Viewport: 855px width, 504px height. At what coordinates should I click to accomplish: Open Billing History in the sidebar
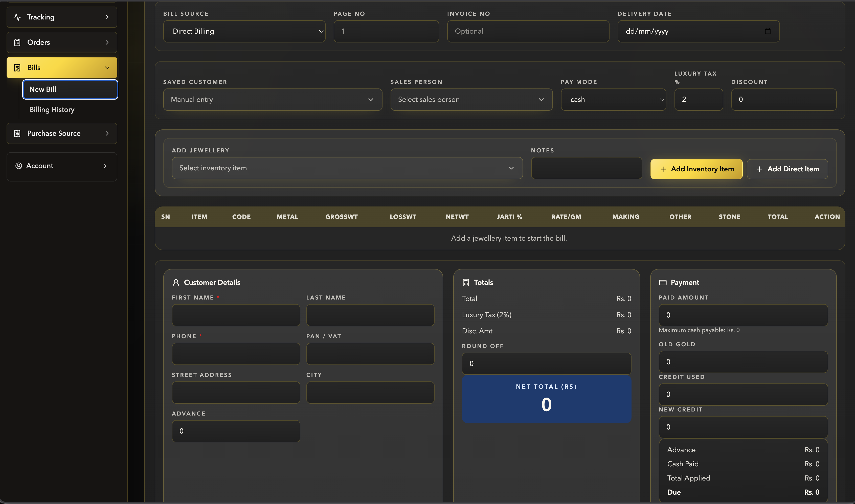(52, 110)
